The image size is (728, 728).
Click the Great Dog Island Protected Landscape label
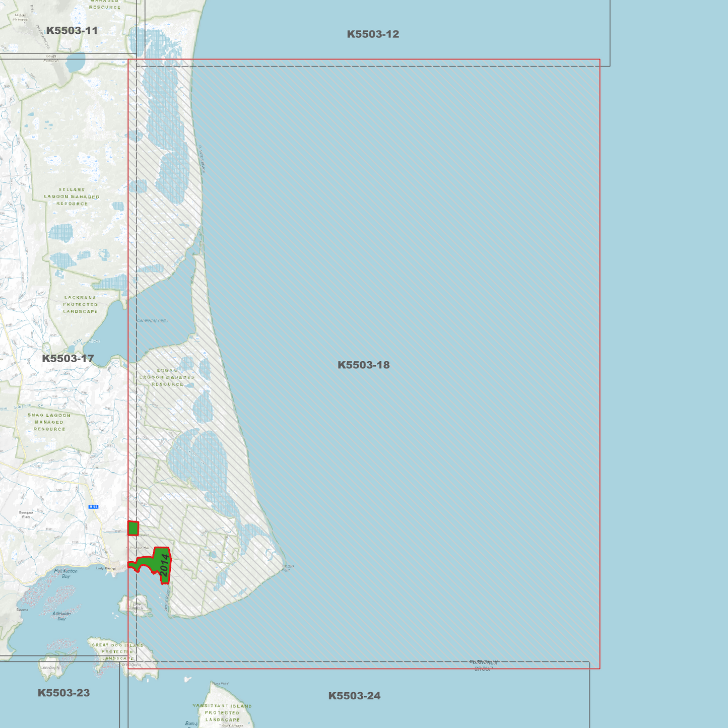(x=117, y=651)
